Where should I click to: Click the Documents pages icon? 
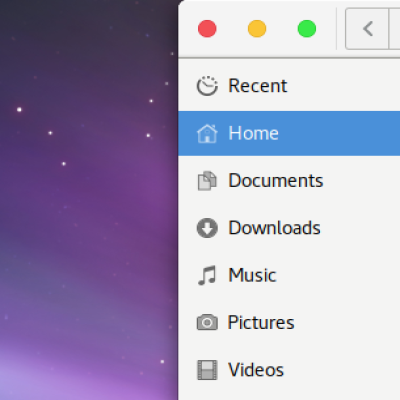(x=207, y=181)
